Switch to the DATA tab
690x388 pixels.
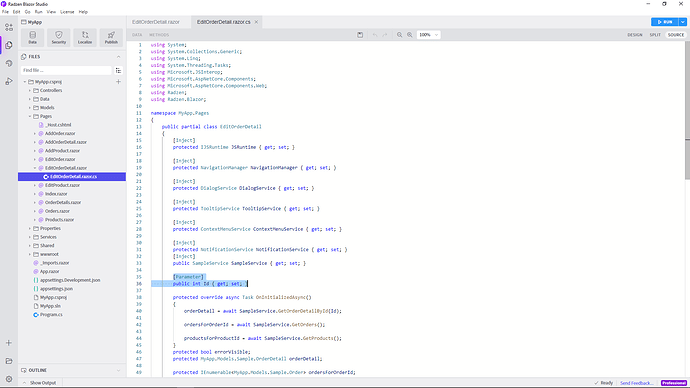tap(137, 35)
